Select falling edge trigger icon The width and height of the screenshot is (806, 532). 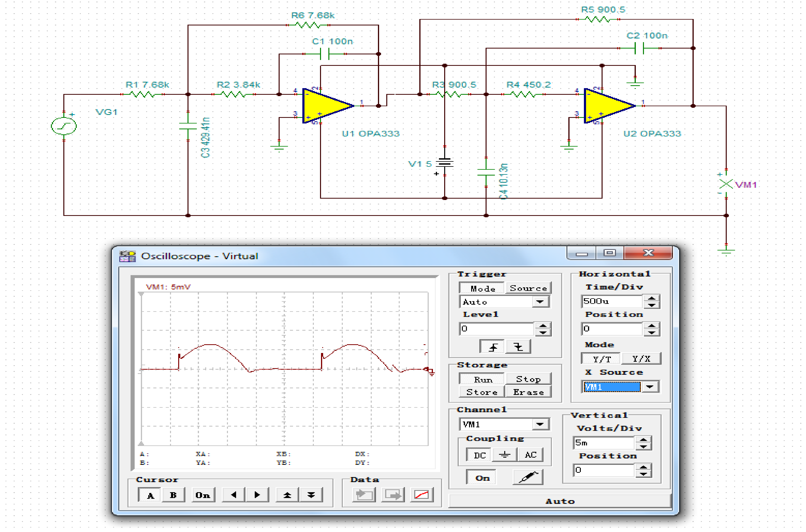click(x=518, y=347)
